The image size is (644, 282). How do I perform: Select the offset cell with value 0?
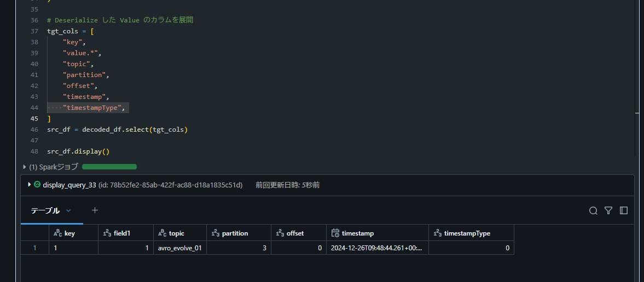tap(299, 248)
